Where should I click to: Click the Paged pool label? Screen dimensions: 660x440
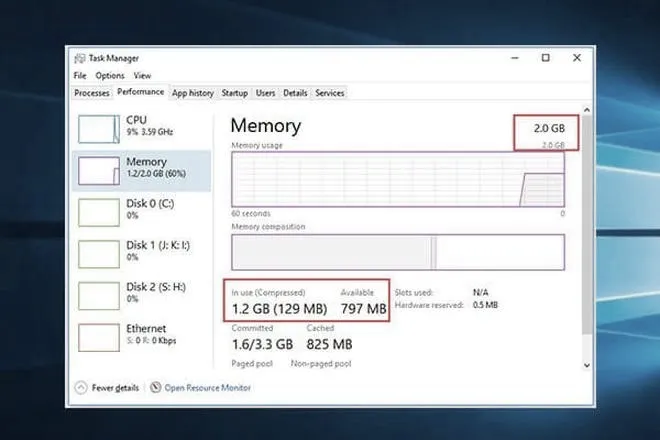(x=252, y=363)
